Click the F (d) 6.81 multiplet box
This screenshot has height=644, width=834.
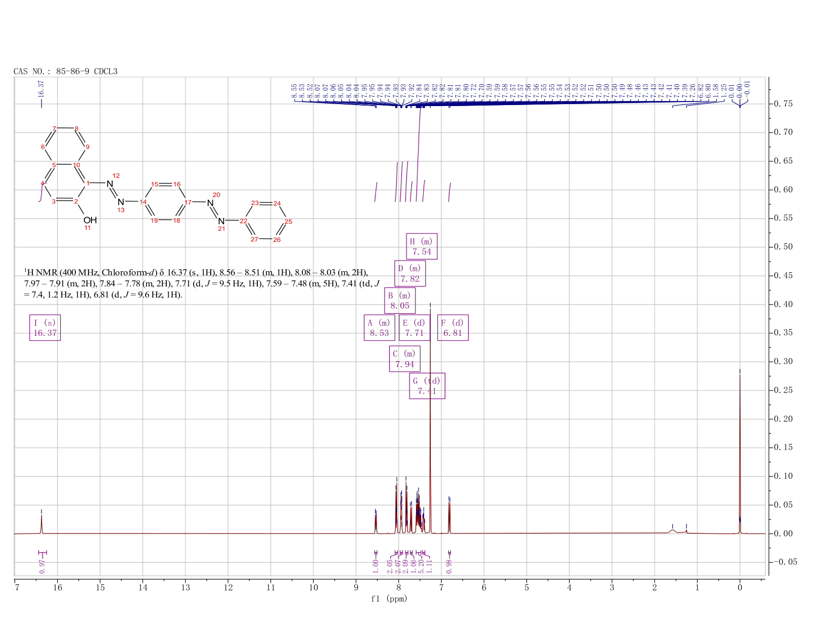(453, 328)
